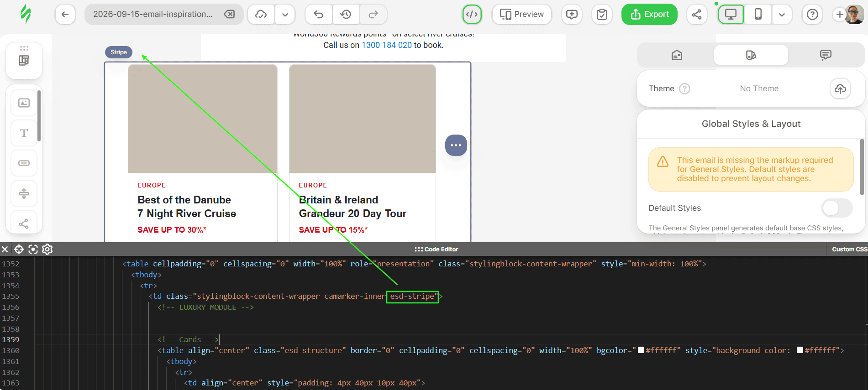
Task: Click the crosshair icon in code editor bar
Action: point(19,249)
